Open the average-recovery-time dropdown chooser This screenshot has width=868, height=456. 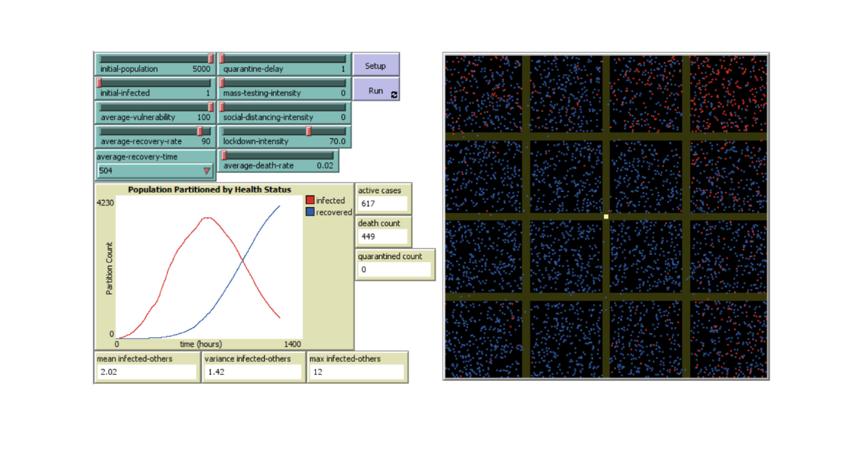point(205,172)
